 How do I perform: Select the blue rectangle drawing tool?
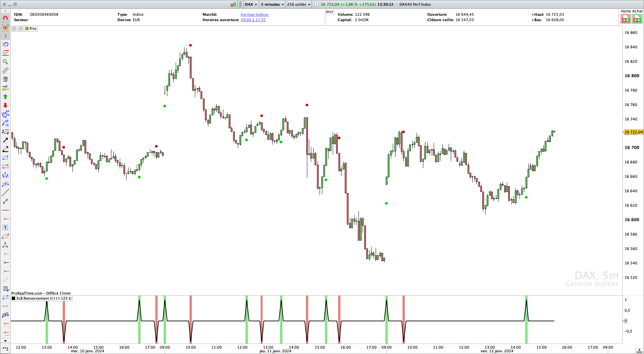[x=5, y=158]
